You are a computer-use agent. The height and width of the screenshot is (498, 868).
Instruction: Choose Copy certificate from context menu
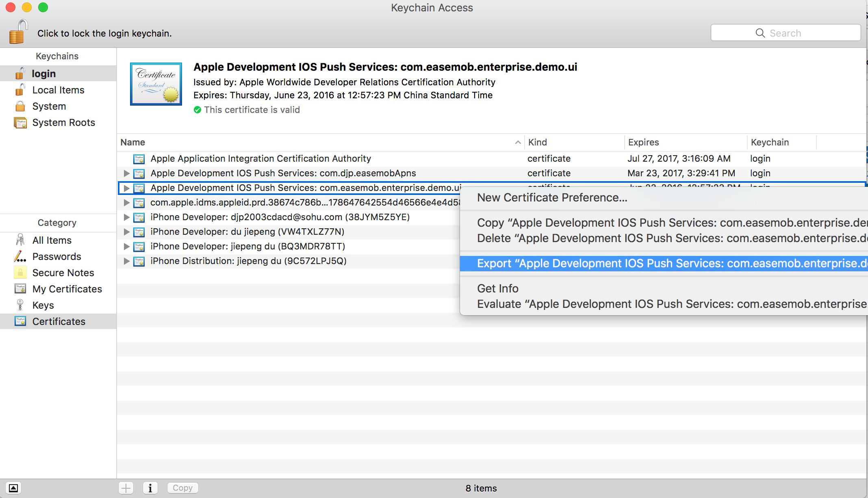pos(664,223)
